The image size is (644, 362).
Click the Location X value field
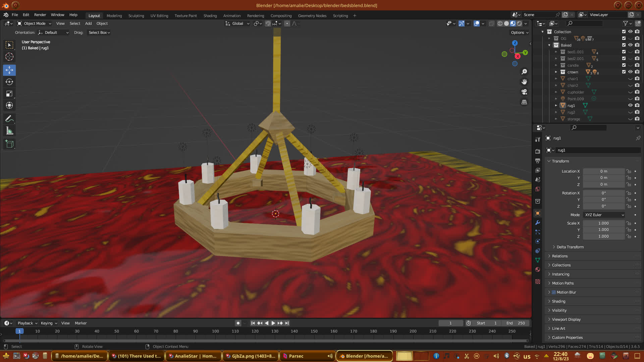[603, 171]
